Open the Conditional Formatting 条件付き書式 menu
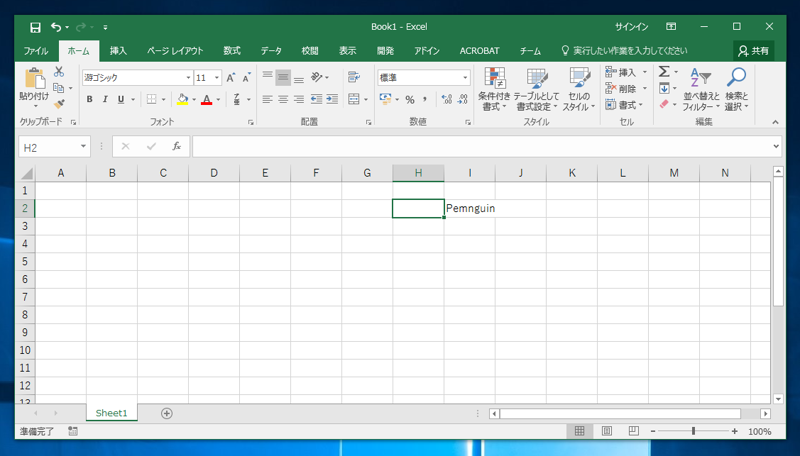 click(x=494, y=89)
